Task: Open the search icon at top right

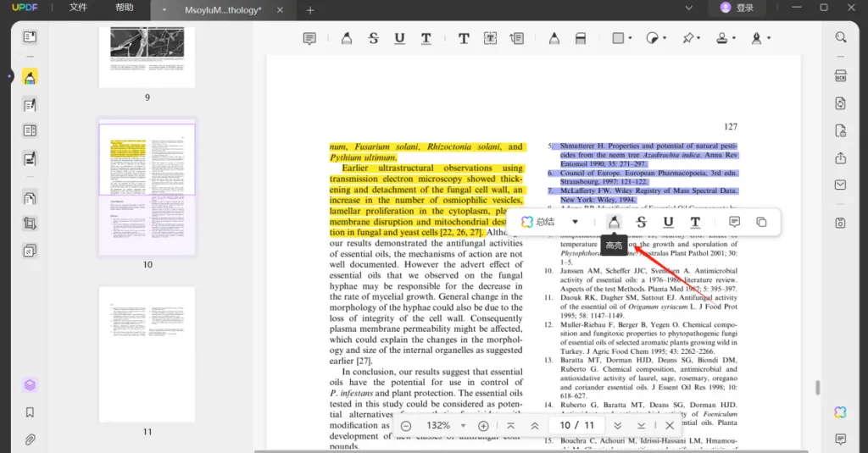Action: click(x=840, y=37)
